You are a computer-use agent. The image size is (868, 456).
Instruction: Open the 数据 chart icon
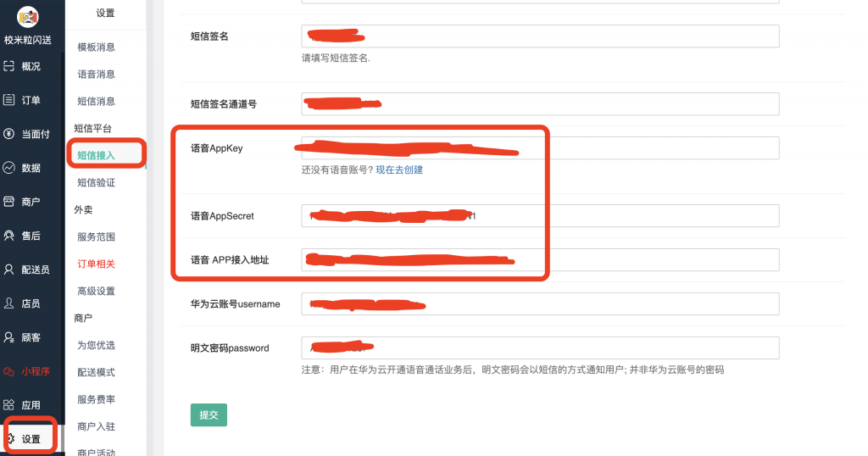(8, 168)
